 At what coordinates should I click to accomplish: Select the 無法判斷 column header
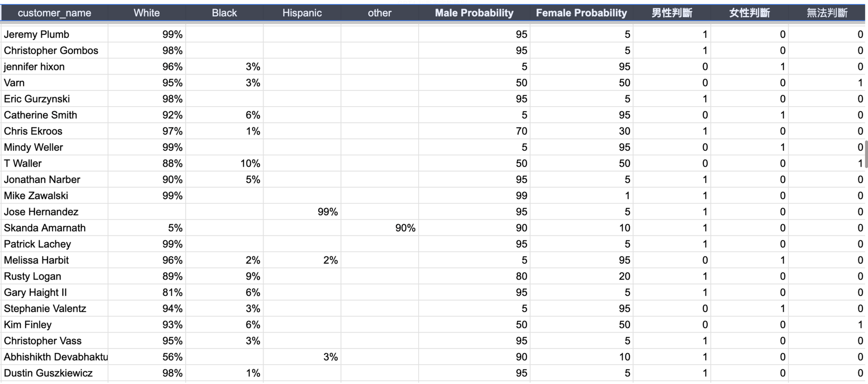coord(827,13)
